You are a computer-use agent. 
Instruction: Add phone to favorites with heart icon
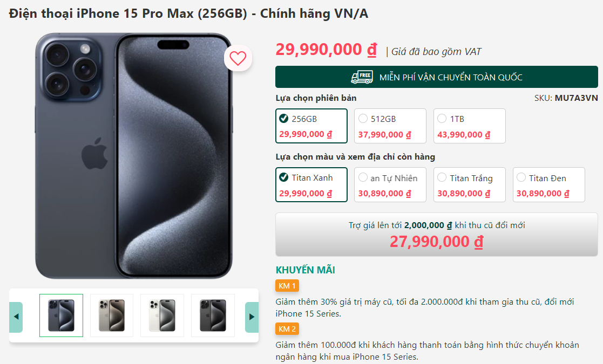pyautogui.click(x=238, y=58)
